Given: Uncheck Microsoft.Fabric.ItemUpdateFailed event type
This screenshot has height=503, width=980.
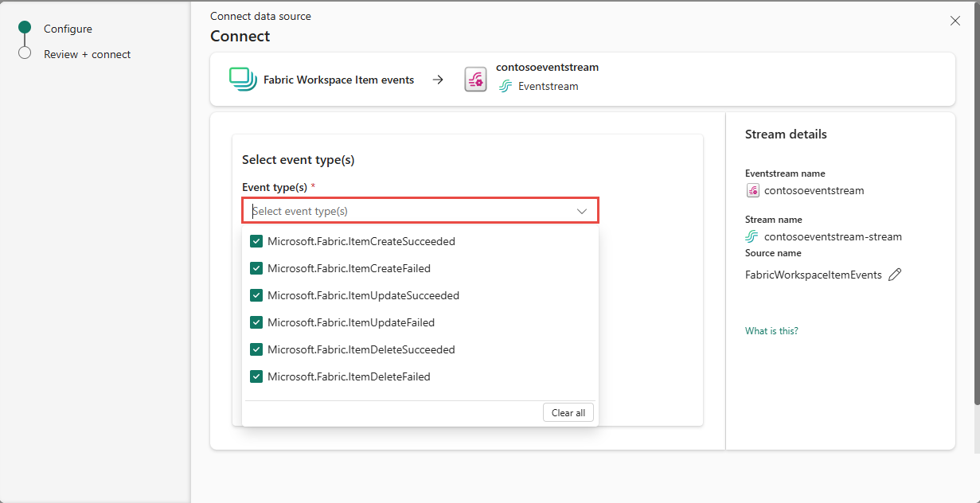Looking at the screenshot, I should click(x=256, y=322).
